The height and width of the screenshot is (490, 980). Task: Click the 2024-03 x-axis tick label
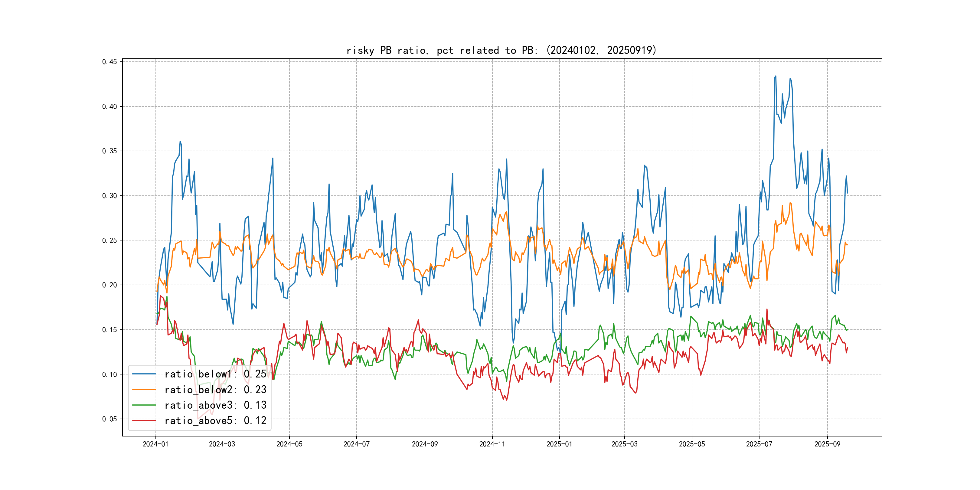[222, 444]
